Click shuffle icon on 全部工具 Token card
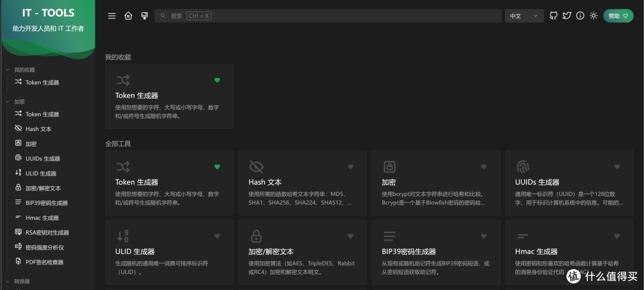Image resolution: width=644 pixels, height=290 pixels. coord(123,167)
